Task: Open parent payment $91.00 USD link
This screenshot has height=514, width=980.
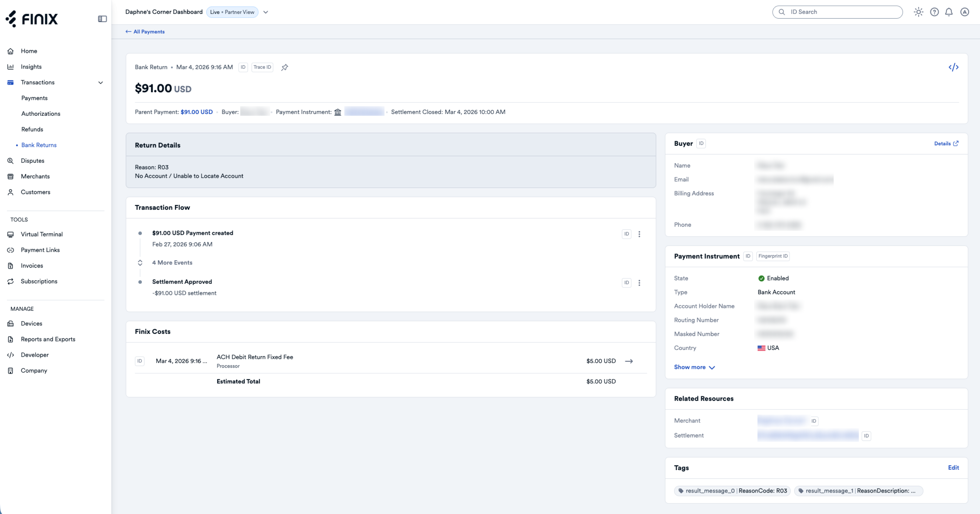Action: point(196,112)
